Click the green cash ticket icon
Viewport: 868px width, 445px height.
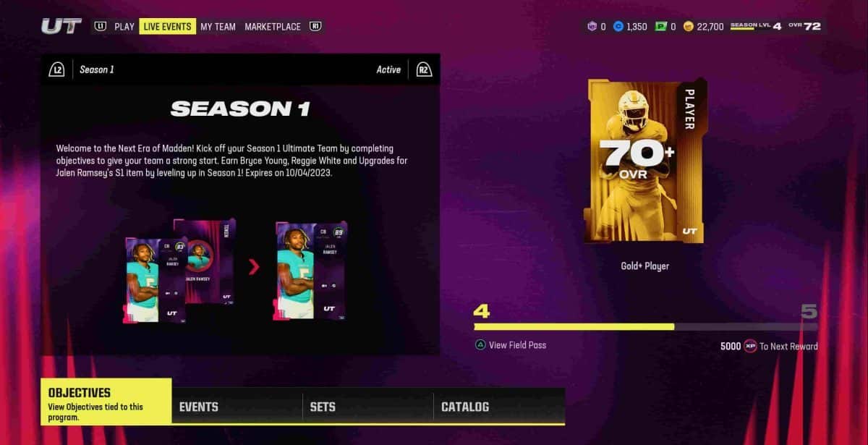[x=660, y=26]
